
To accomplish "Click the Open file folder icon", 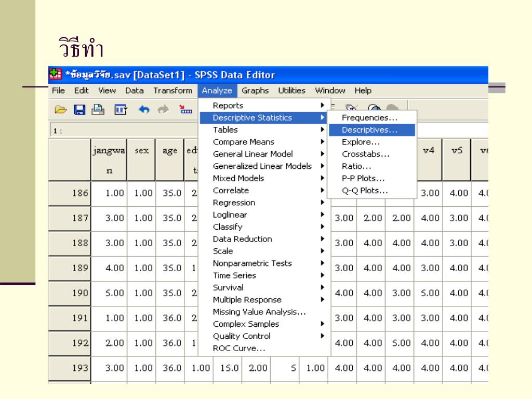I will [60, 109].
